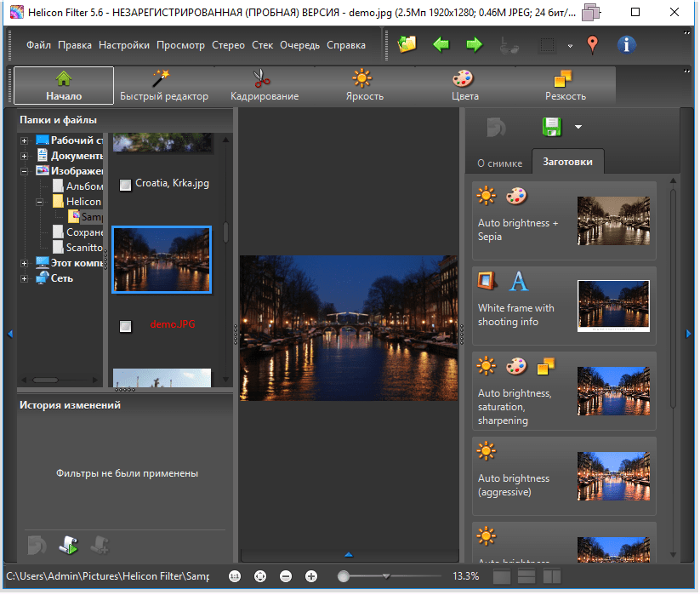Apply Auto brightness + Sepia preset

[x=564, y=220]
